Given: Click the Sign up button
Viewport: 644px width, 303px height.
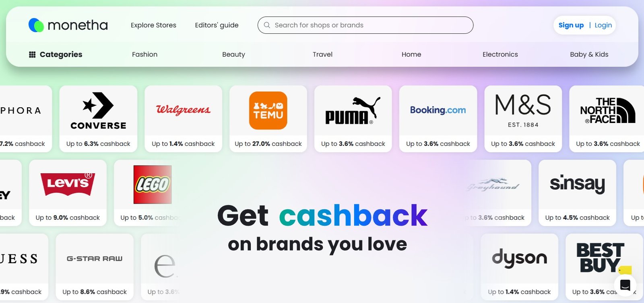Looking at the screenshot, I should pyautogui.click(x=571, y=25).
